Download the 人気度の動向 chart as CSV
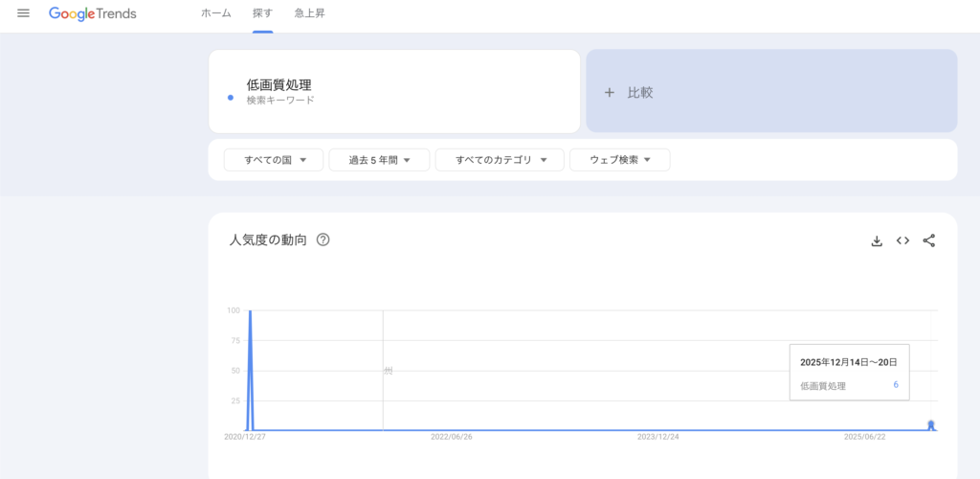Viewport: 980px width, 479px height. [876, 240]
